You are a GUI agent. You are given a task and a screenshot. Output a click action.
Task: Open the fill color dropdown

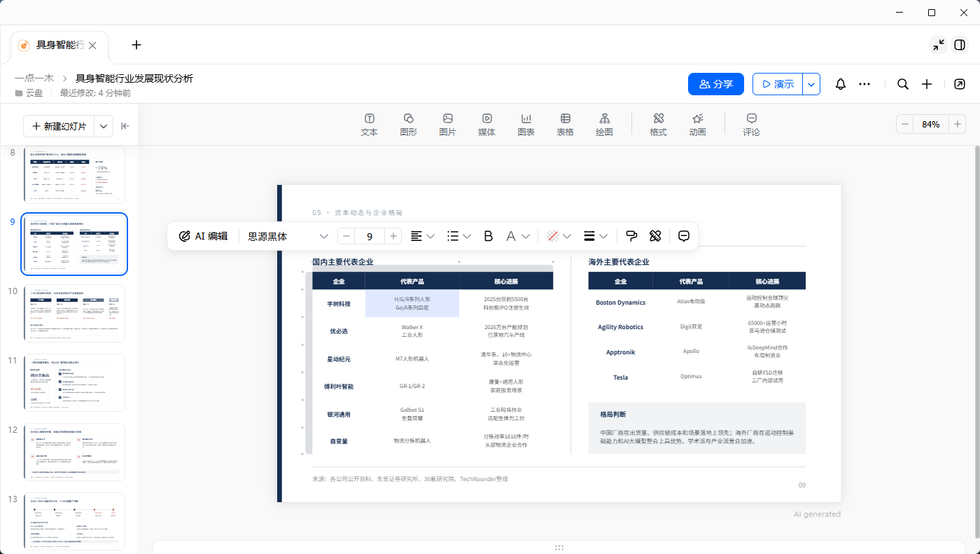pos(559,236)
